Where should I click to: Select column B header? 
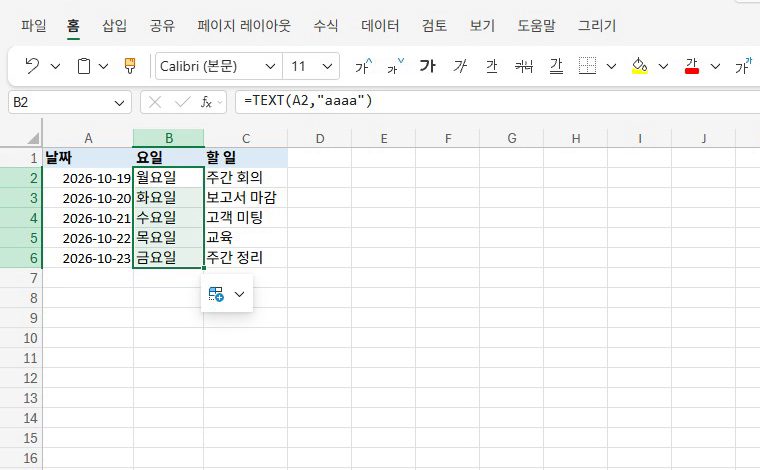[x=169, y=139]
